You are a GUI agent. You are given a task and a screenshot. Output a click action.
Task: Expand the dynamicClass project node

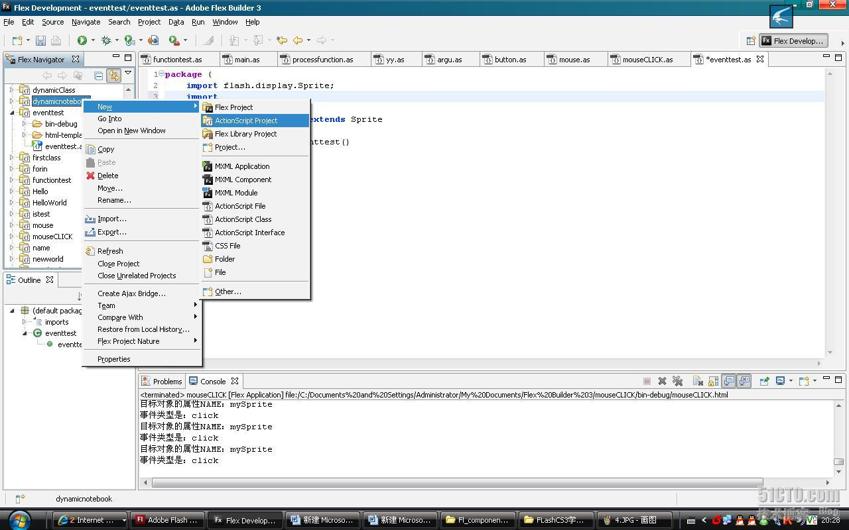point(11,90)
